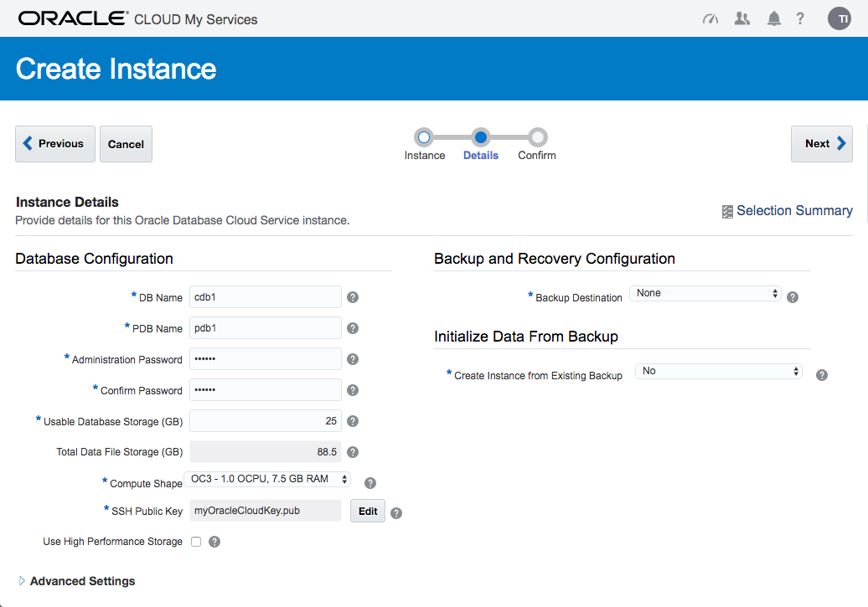Focus the PDB Name input field
Viewport: 868px width, 607px height.
pos(265,328)
